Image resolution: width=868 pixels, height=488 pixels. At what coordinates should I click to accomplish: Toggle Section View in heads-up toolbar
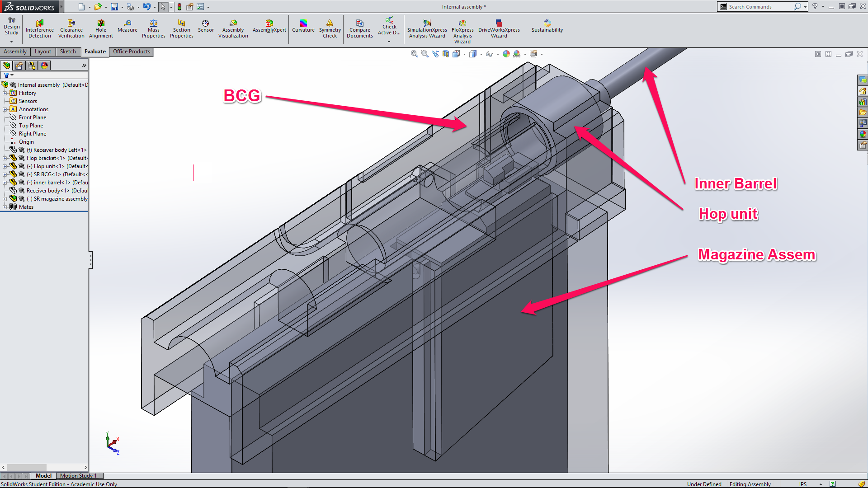(x=446, y=54)
